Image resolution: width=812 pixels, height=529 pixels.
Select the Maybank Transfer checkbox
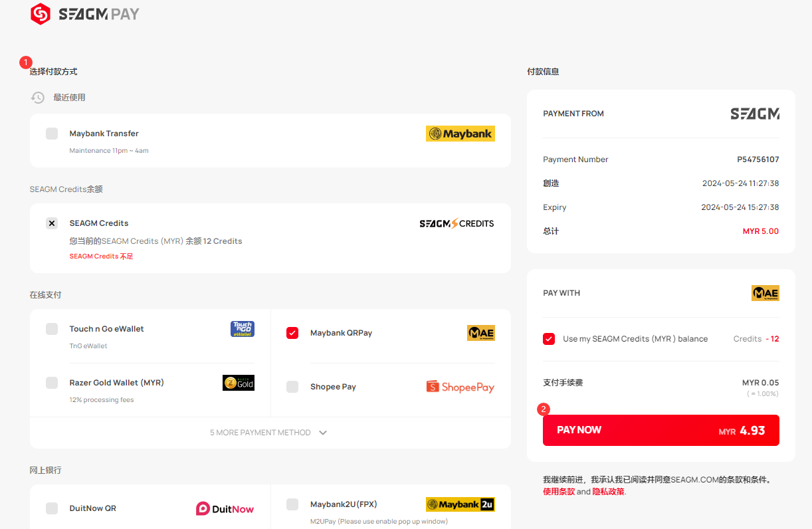[x=52, y=134]
